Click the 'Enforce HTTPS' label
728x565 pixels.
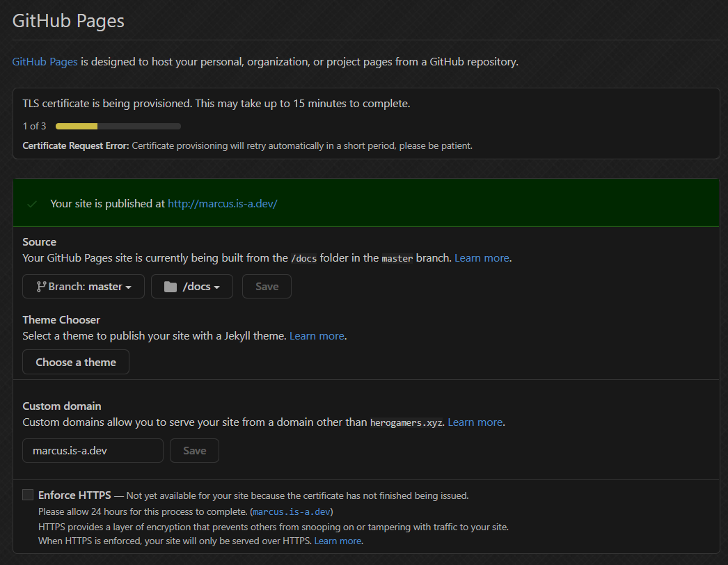tap(74, 495)
